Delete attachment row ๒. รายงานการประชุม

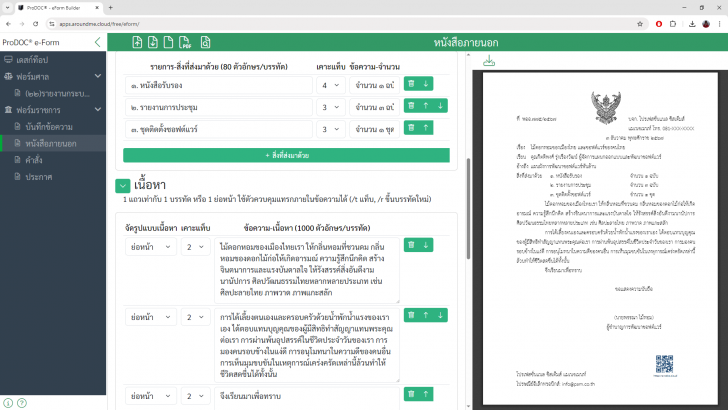pyautogui.click(x=411, y=106)
